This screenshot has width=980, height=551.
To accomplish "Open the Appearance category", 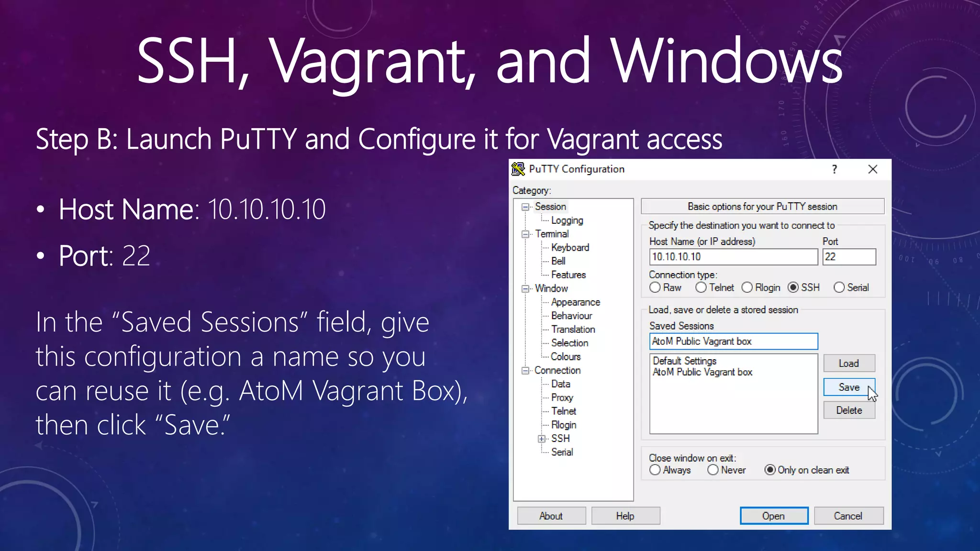I will pyautogui.click(x=575, y=302).
